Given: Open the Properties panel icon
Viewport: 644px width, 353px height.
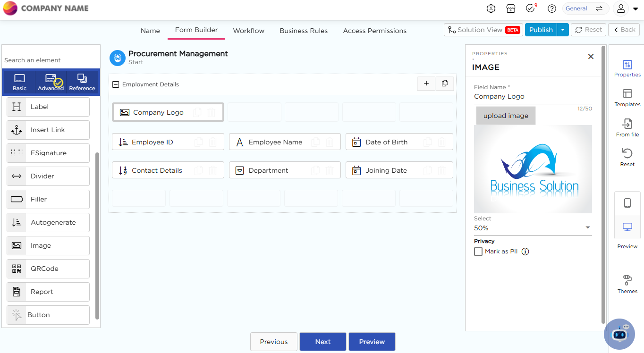Looking at the screenshot, I should (627, 65).
